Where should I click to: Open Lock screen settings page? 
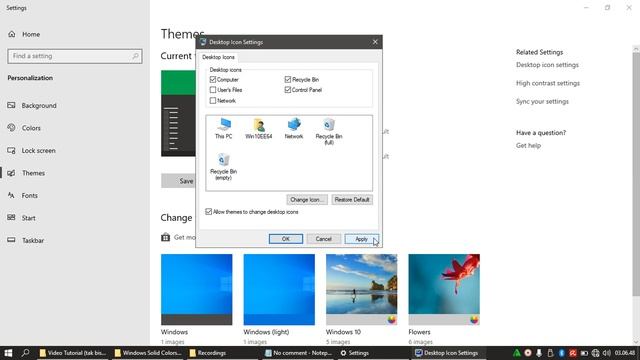click(x=38, y=150)
